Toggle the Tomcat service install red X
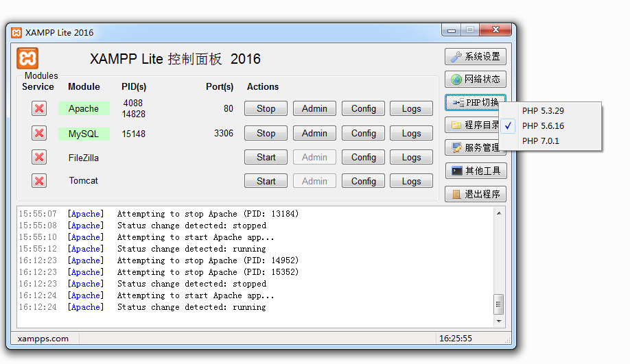This screenshot has height=364, width=630. (39, 181)
